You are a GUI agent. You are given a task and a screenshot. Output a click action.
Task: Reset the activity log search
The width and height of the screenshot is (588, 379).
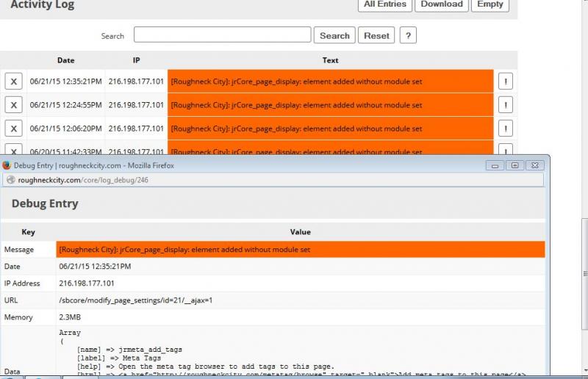point(376,35)
